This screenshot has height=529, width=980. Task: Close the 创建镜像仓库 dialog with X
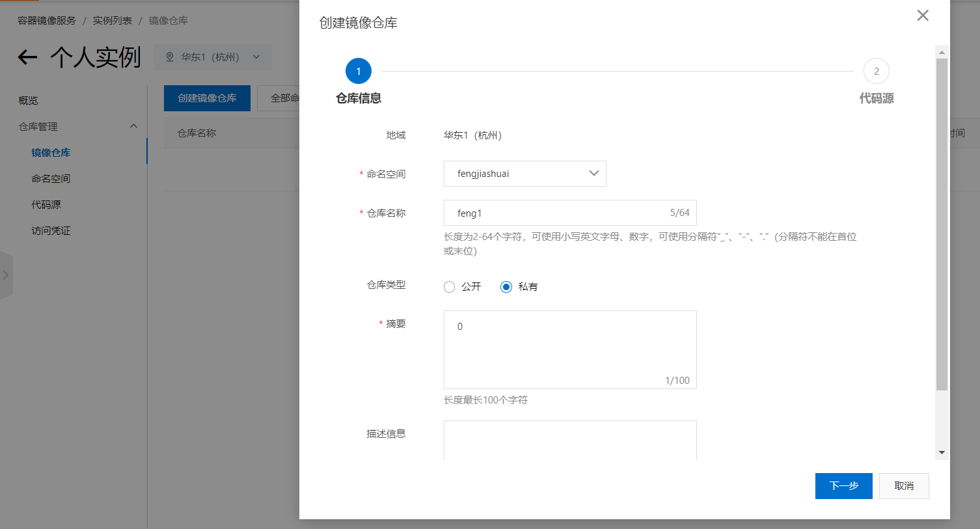click(923, 16)
